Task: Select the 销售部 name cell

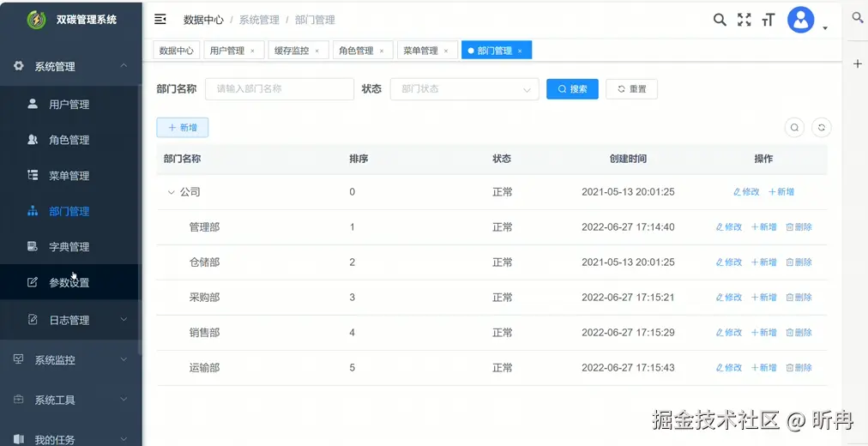Action: point(204,333)
